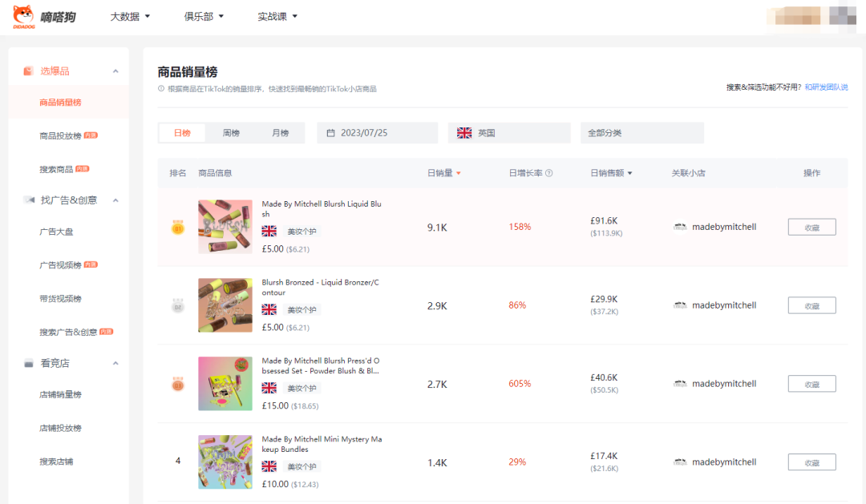The width and height of the screenshot is (866, 504).
Task: Open 广告大盘 in sidebar
Action: [56, 232]
